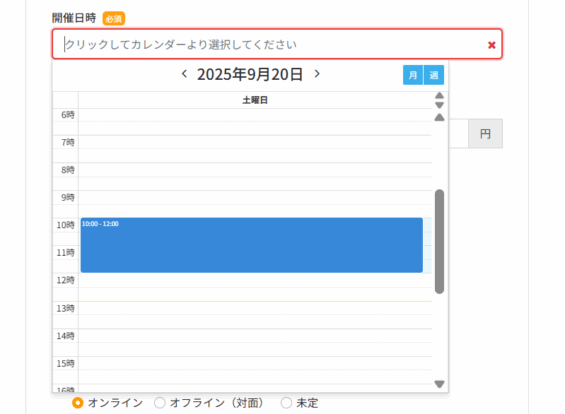Viewport: 565px width, 414px height.
Task: Click down arrow beside 土曜日 header
Action: tap(439, 105)
